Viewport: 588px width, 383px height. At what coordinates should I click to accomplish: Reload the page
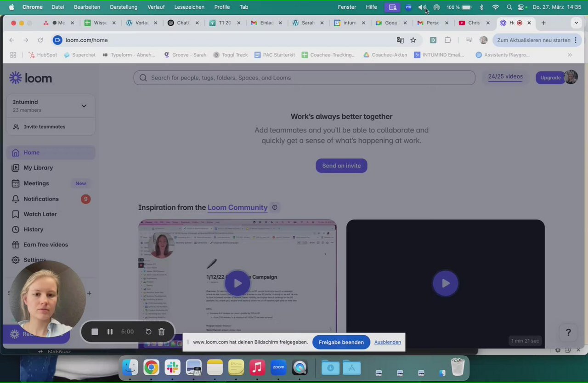pyautogui.click(x=40, y=40)
